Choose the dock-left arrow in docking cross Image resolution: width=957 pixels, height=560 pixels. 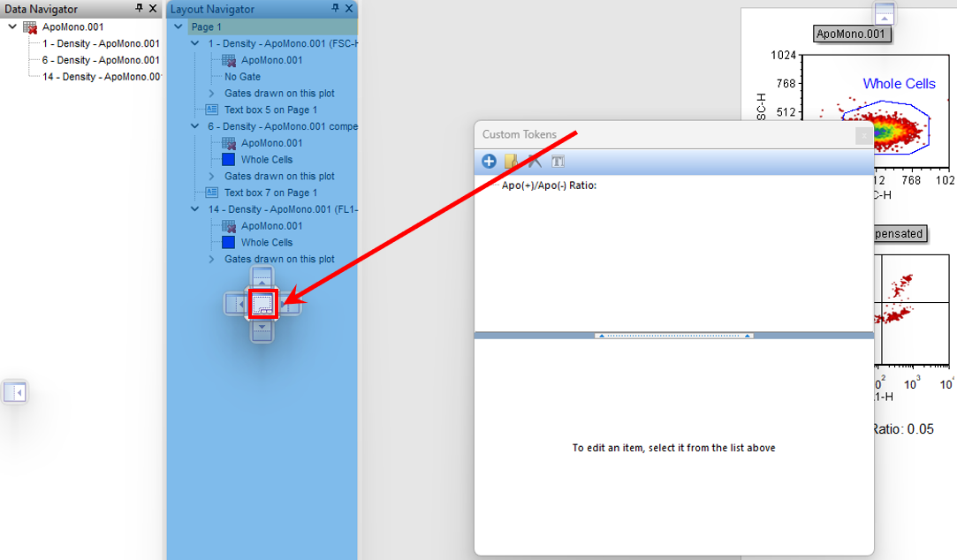[x=235, y=303]
